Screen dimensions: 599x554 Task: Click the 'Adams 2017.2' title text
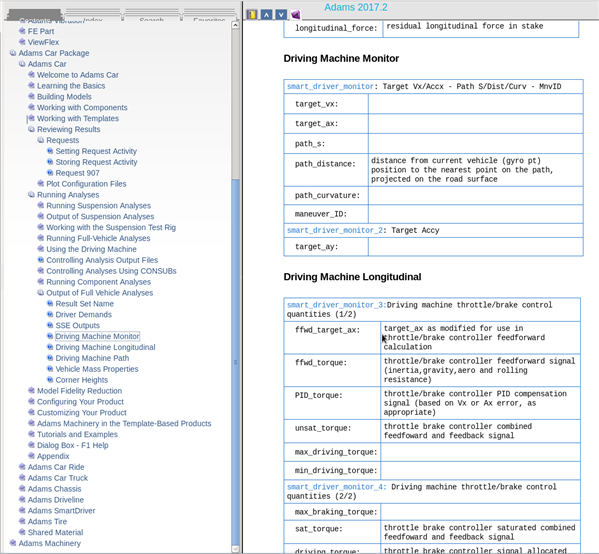(x=356, y=7)
